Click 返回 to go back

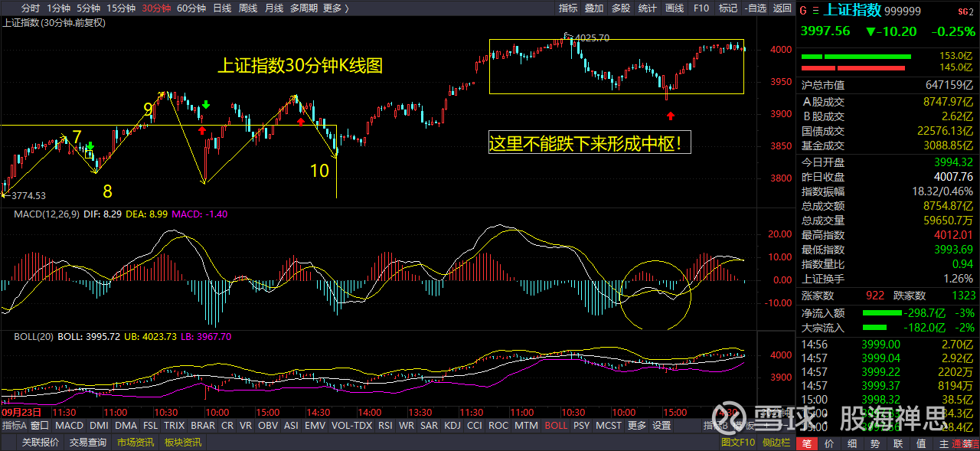point(782,8)
